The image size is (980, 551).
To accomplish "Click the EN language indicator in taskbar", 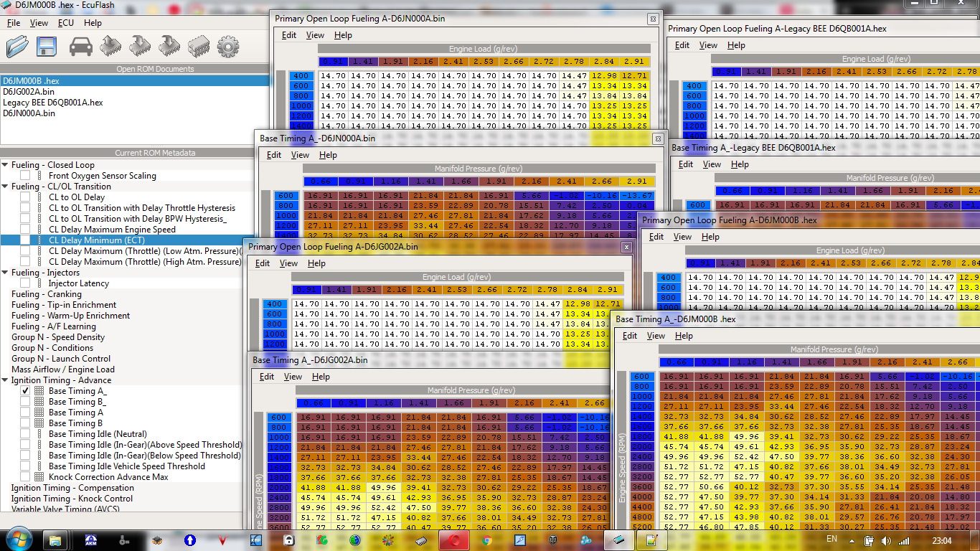I will pyautogui.click(x=831, y=539).
